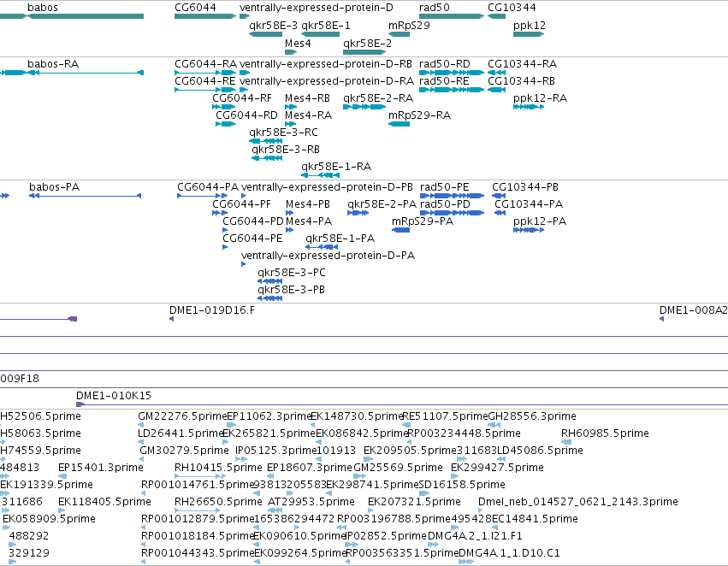Select the qkr58E-3 gene label
The width and height of the screenshot is (728, 566).
(x=274, y=26)
